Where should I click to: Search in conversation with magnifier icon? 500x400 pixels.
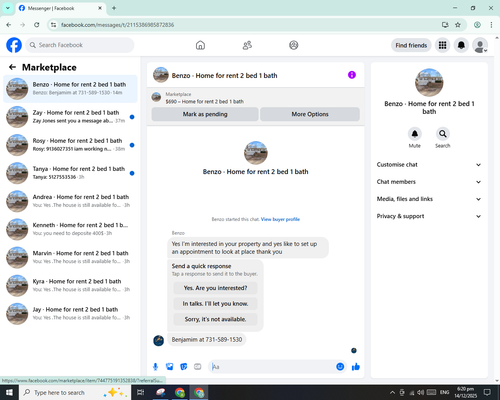click(443, 134)
